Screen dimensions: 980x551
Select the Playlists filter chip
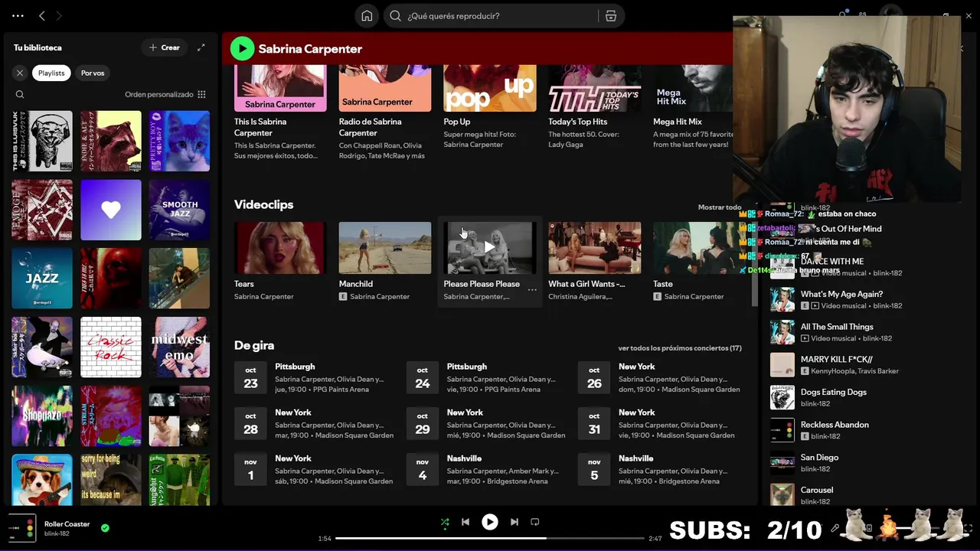(x=51, y=73)
